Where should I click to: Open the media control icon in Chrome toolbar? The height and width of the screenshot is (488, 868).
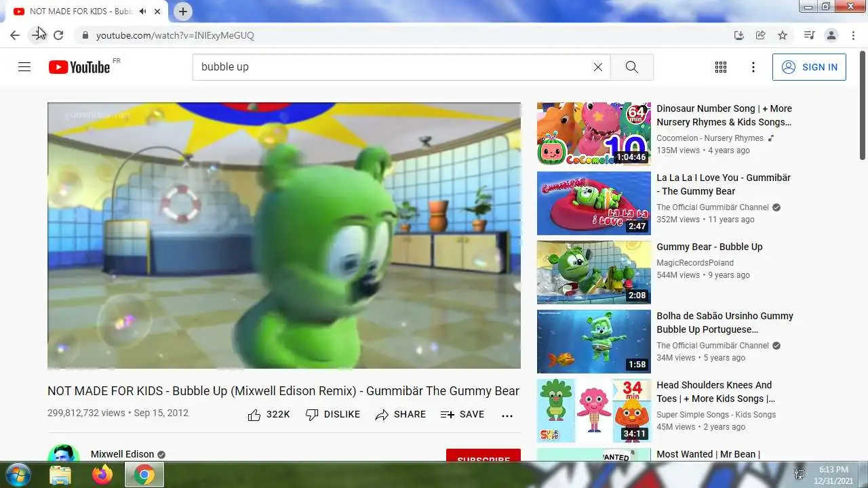coord(809,35)
